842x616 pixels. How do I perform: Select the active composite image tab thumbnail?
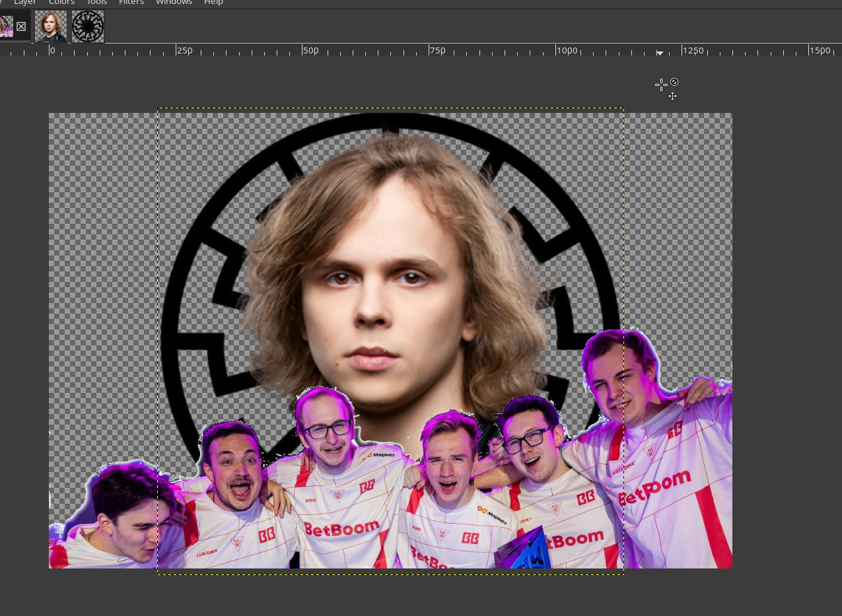coord(6,26)
